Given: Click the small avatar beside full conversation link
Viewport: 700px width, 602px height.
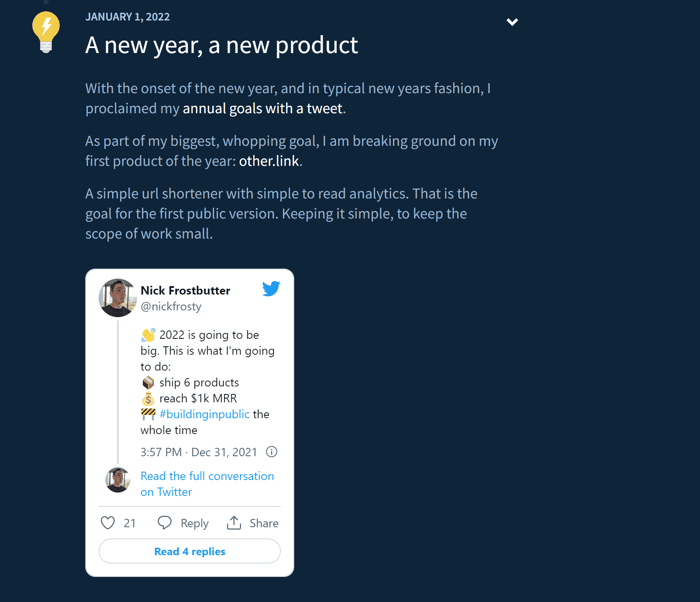Looking at the screenshot, I should [118, 480].
